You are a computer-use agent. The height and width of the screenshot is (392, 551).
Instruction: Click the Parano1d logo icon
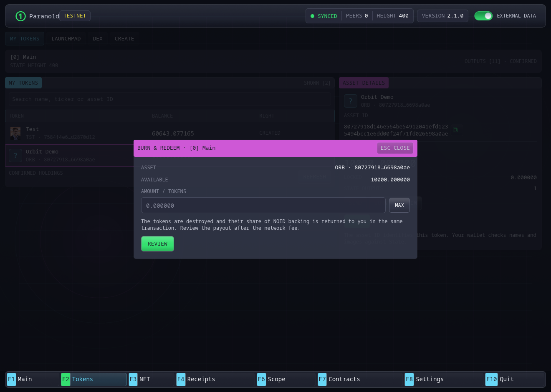click(20, 16)
